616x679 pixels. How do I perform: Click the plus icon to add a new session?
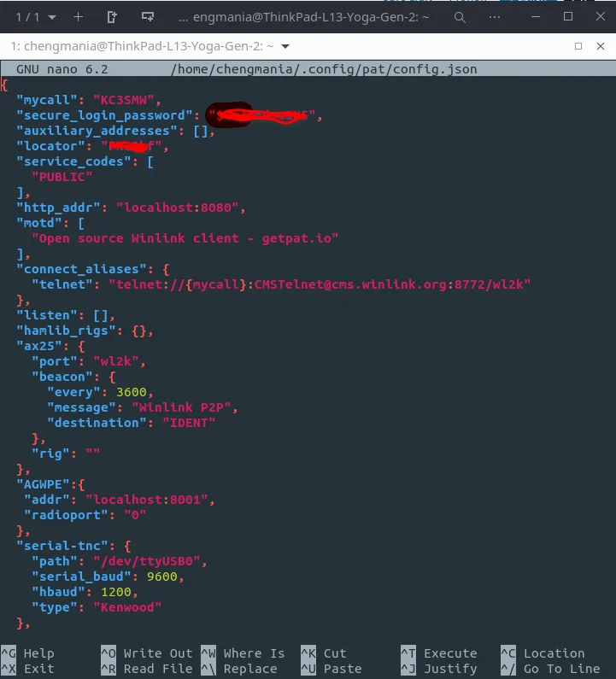coord(79,16)
